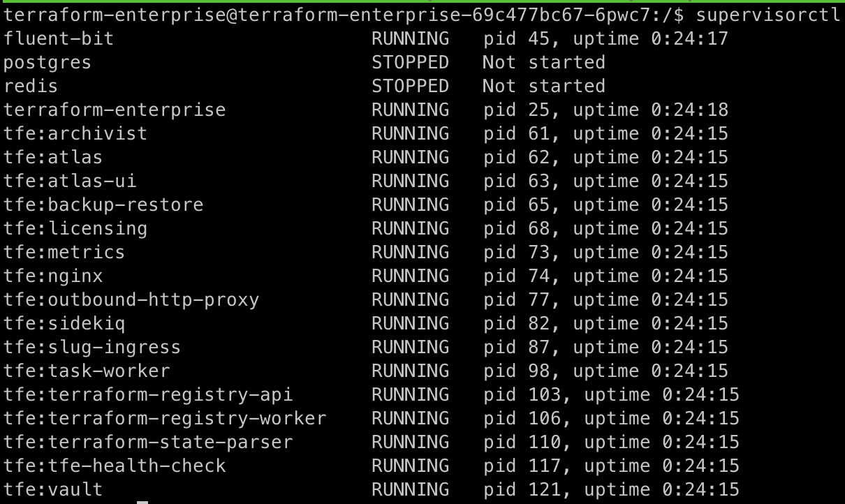Click the tfe:tfe-health-check entry

click(115, 466)
